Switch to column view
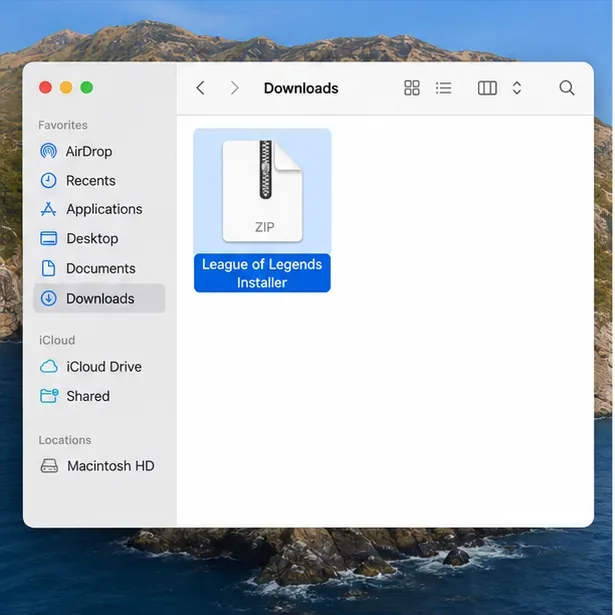 (x=488, y=88)
